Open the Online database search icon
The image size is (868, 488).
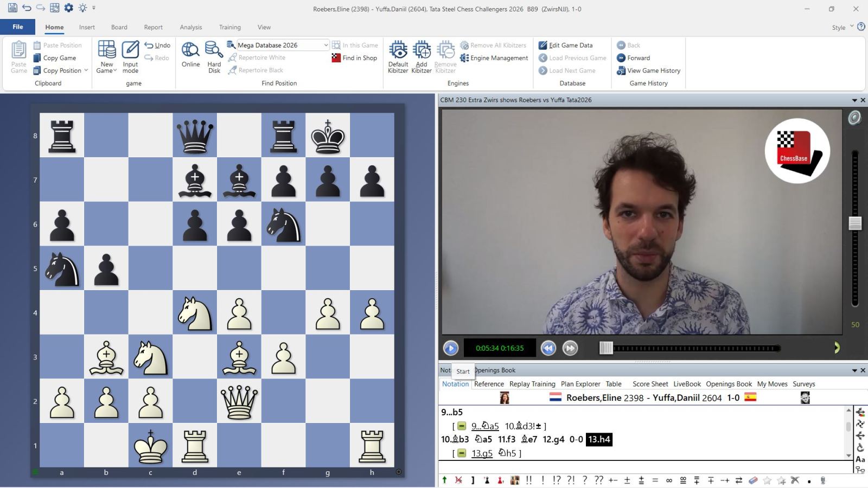pos(190,50)
